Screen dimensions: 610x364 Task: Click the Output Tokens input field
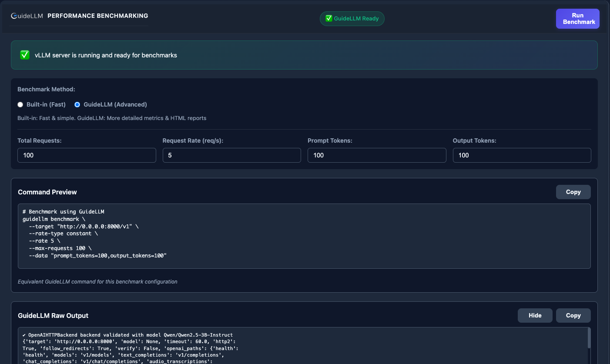pyautogui.click(x=522, y=155)
